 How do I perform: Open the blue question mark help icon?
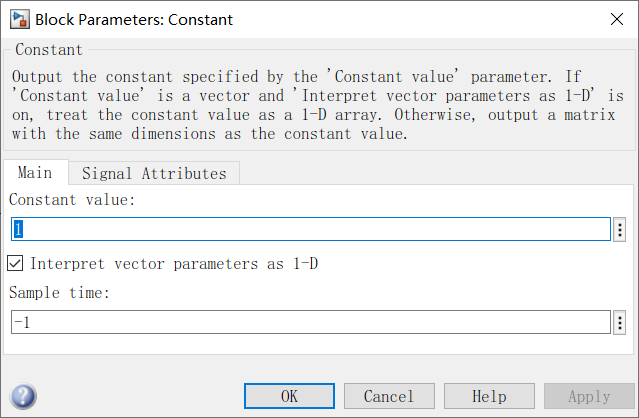coord(24,396)
